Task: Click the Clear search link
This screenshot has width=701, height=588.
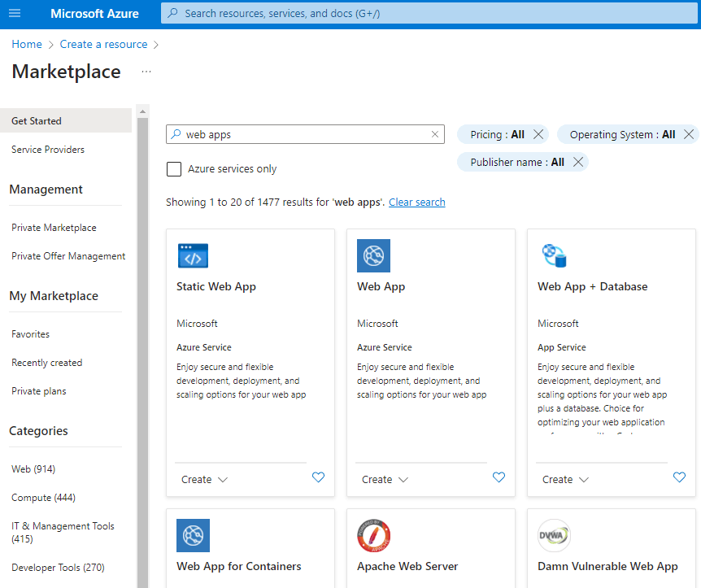Action: point(417,203)
